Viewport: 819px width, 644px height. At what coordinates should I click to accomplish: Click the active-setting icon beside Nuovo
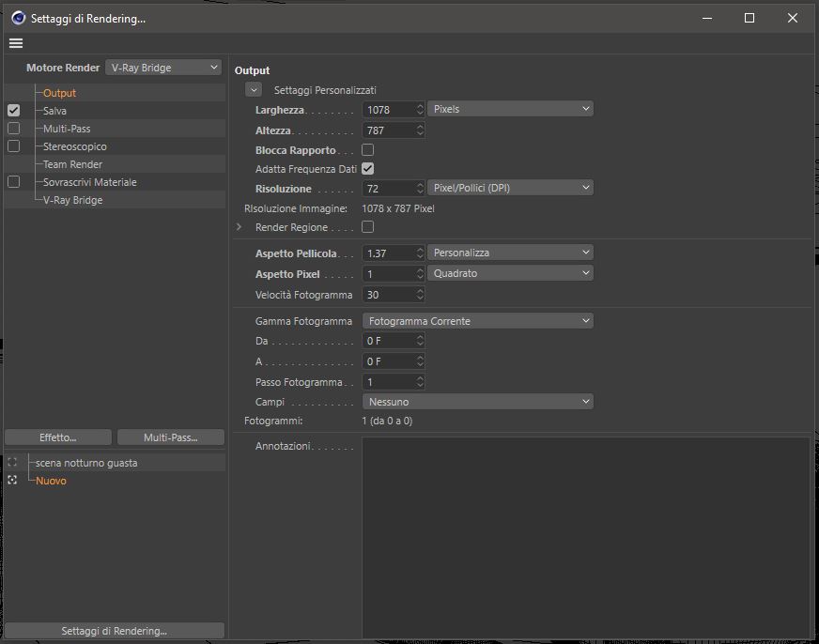[x=12, y=480]
